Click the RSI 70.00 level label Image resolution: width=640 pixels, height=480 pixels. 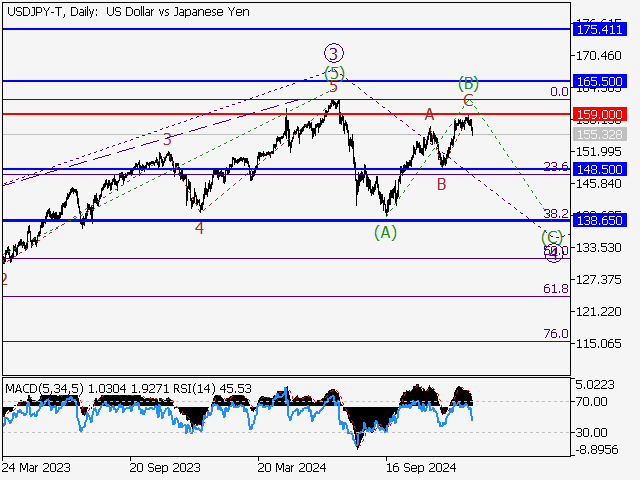[x=592, y=401]
